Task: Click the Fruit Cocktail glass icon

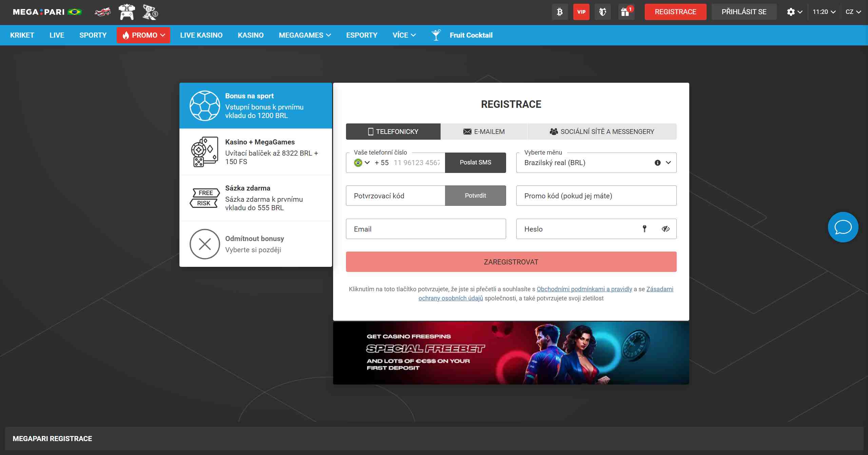Action: coord(436,35)
